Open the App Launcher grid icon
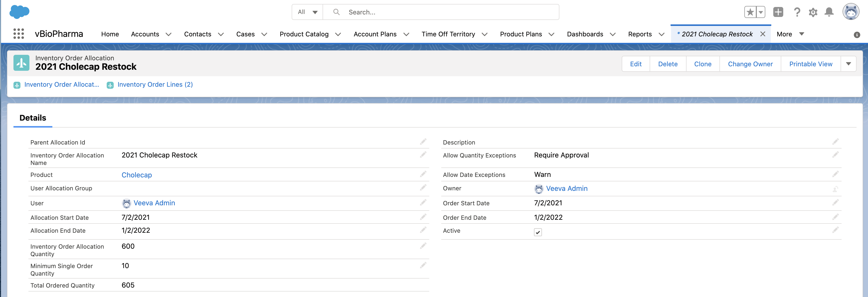Image resolution: width=868 pixels, height=297 pixels. [18, 34]
